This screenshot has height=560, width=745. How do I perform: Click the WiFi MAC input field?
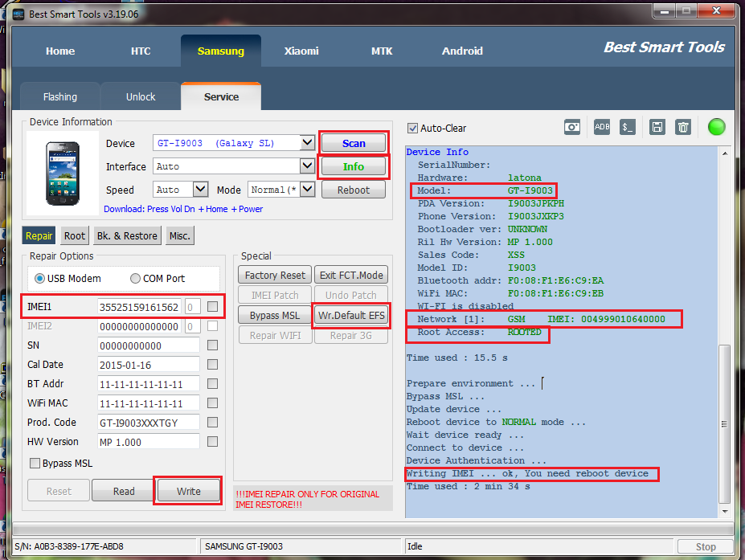tap(148, 403)
